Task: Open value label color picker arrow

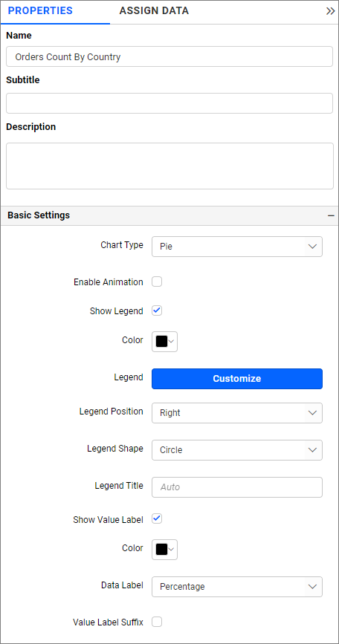Action: (172, 550)
